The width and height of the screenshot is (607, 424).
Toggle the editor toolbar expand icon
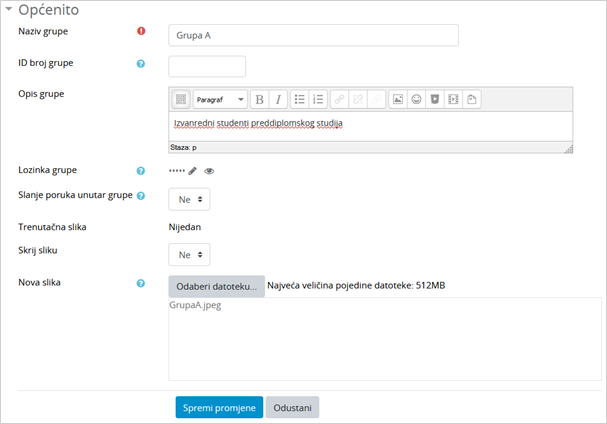[x=181, y=99]
